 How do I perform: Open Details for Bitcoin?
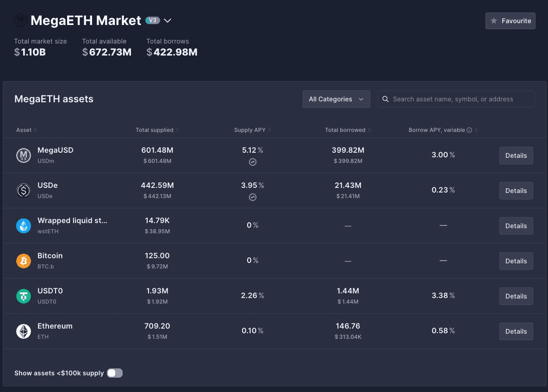click(516, 261)
